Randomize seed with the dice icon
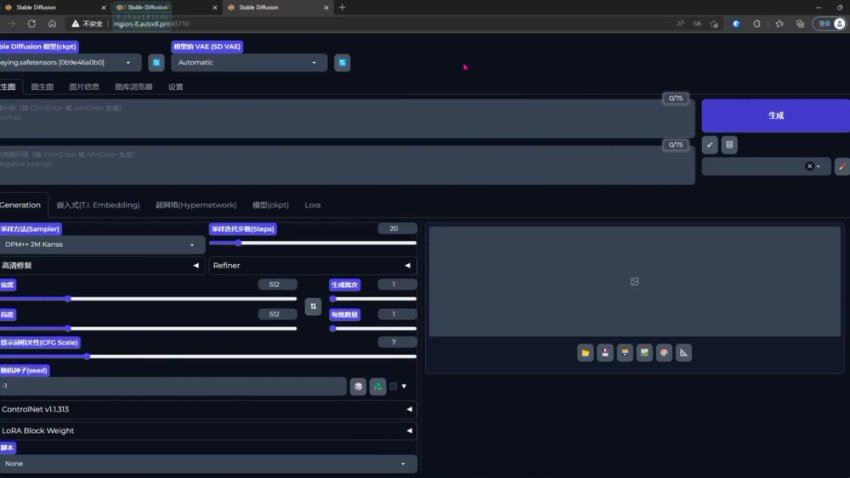The height and width of the screenshot is (478, 850). (358, 386)
